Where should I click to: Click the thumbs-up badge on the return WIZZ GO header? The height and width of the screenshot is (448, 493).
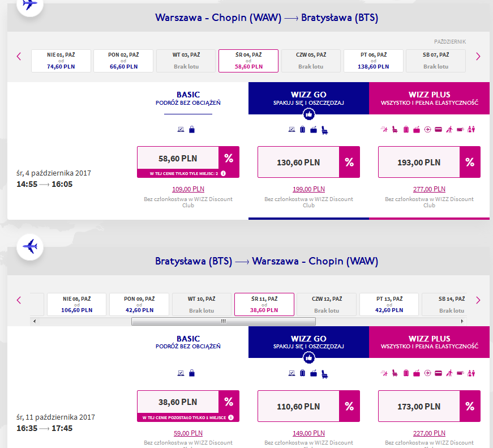pyautogui.click(x=308, y=358)
